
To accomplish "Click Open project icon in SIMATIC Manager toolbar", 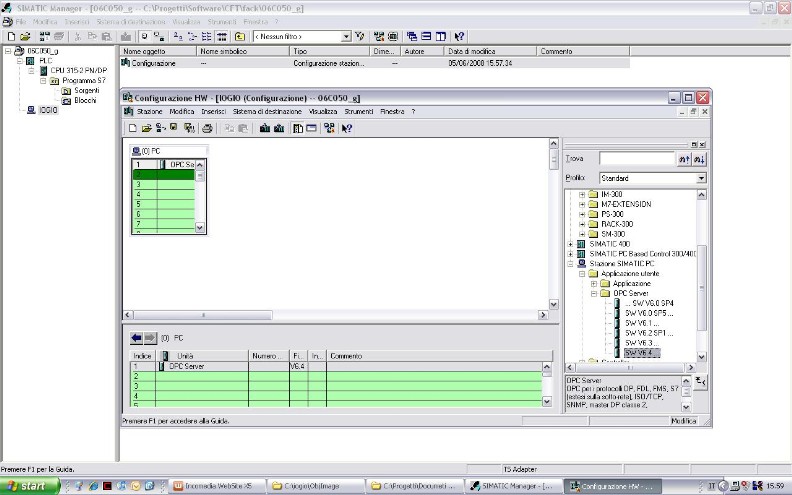I will point(25,36).
